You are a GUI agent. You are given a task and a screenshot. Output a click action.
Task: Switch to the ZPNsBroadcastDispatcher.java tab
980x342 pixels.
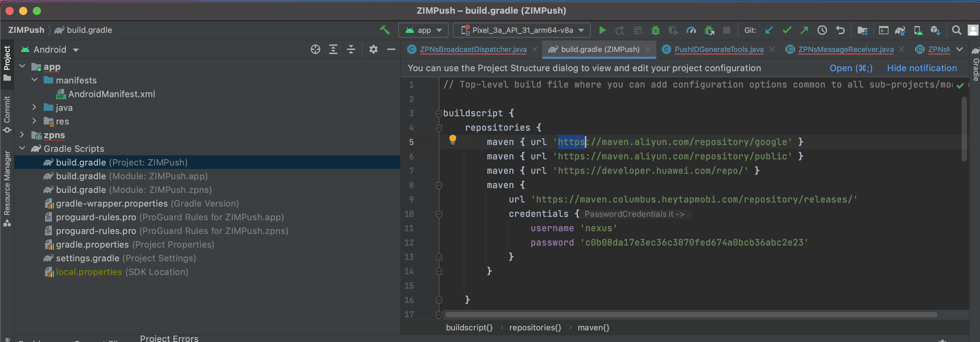473,50
